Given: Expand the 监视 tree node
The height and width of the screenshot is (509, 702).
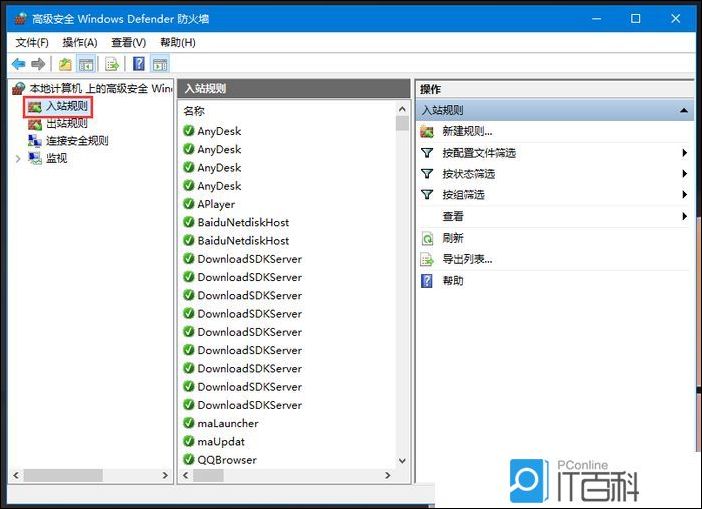Looking at the screenshot, I should click(x=18, y=158).
